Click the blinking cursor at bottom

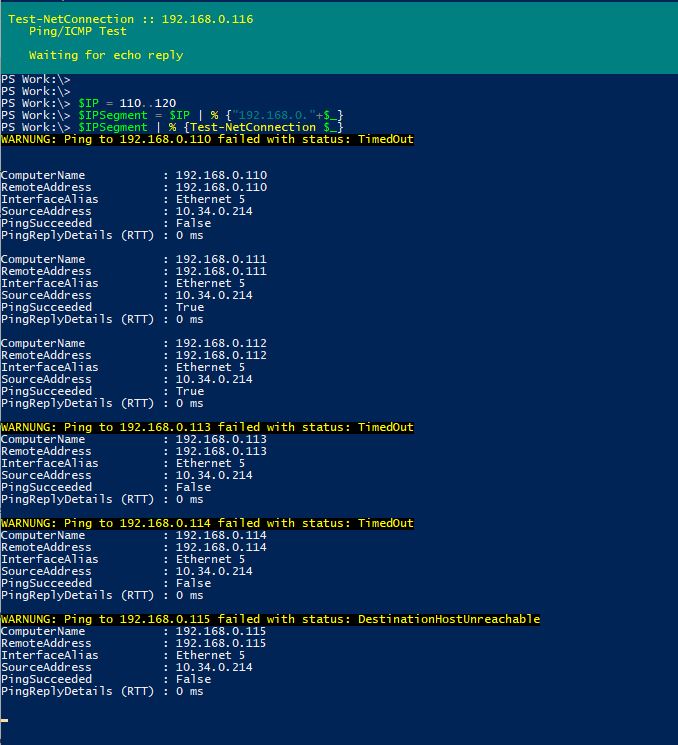point(4,720)
